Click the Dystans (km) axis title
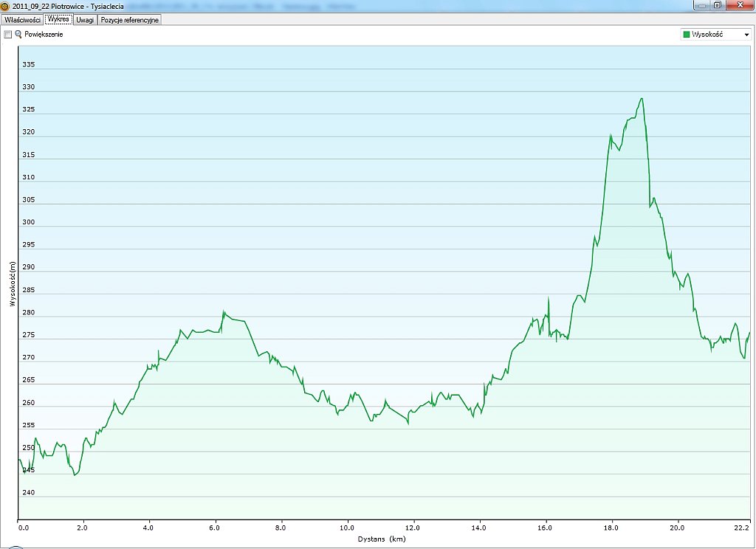Image resolution: width=756 pixels, height=549 pixels. point(382,539)
